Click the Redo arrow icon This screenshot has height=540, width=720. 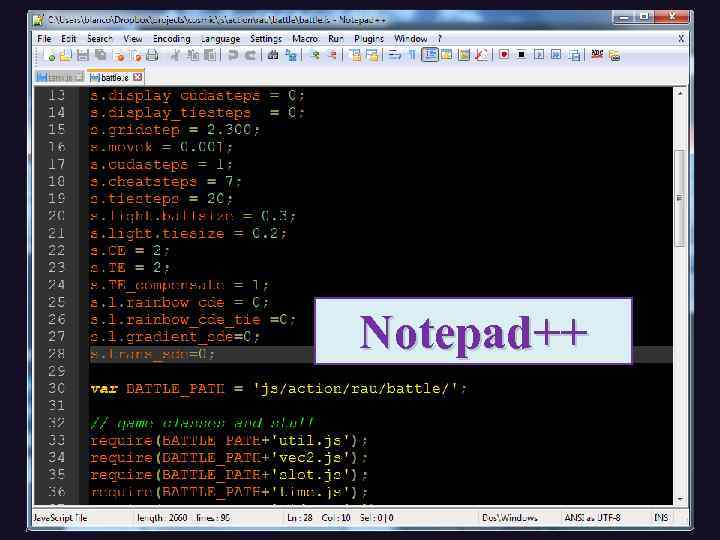(250, 56)
